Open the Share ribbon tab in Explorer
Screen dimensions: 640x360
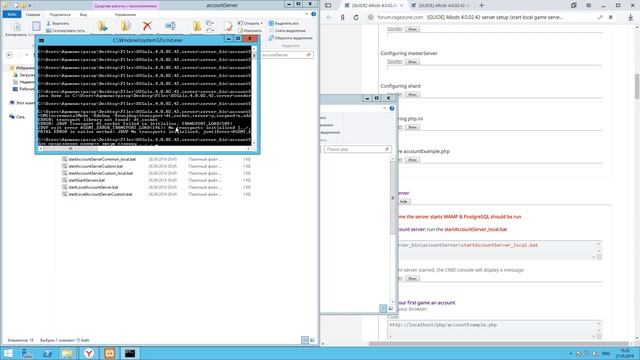(x=60, y=14)
